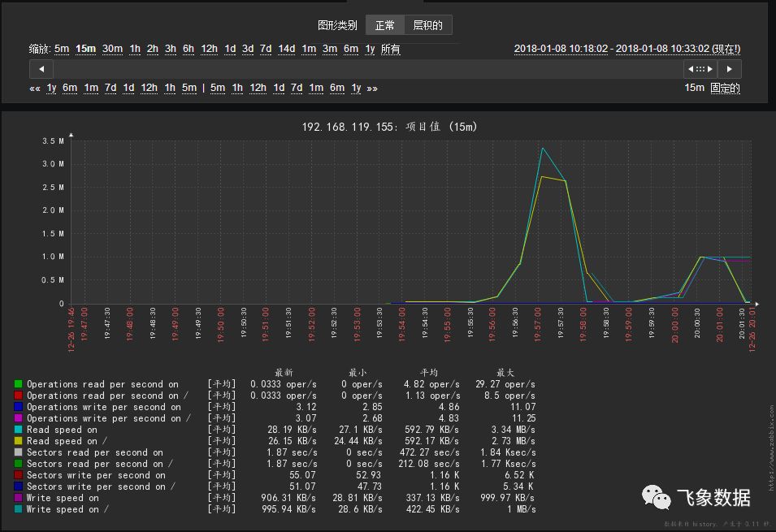Screen dimensions: 776x532
Task: Shift the time period forward by 1y
Action: pos(357,88)
